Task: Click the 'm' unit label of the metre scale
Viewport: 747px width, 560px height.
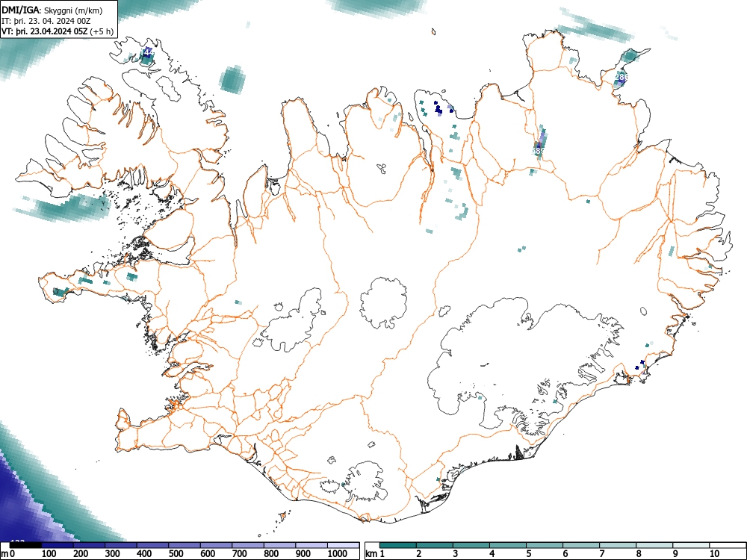Action: point(4,554)
